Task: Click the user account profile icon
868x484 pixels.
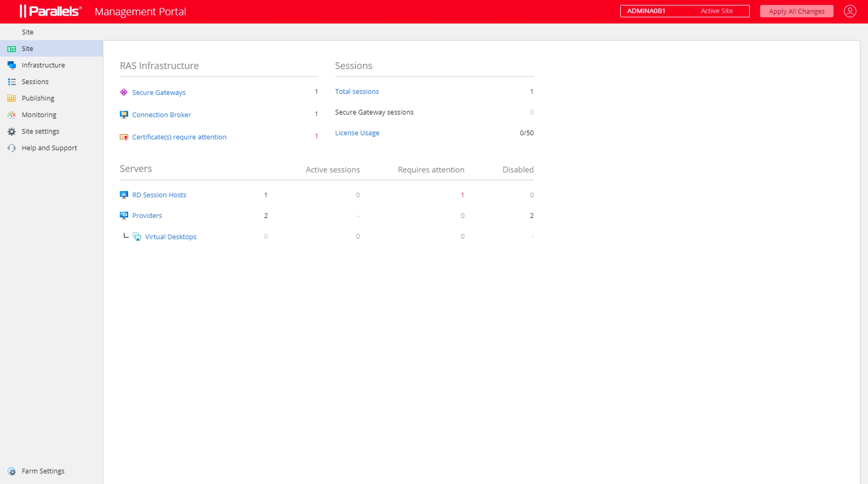Action: point(850,11)
